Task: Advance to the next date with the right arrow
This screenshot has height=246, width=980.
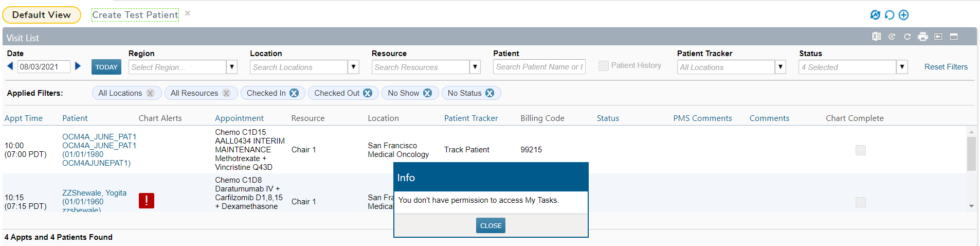Action: pos(78,66)
